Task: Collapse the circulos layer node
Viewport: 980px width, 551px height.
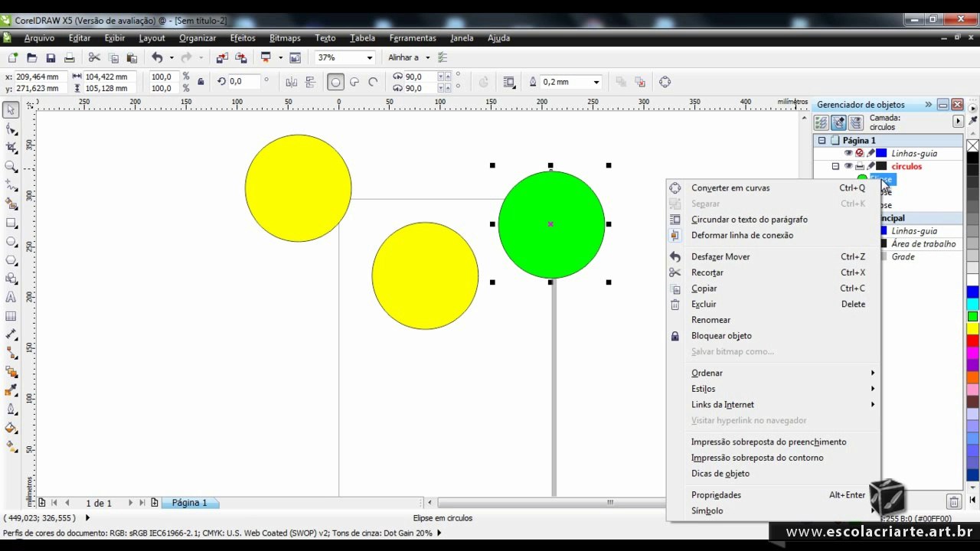Action: [x=835, y=166]
